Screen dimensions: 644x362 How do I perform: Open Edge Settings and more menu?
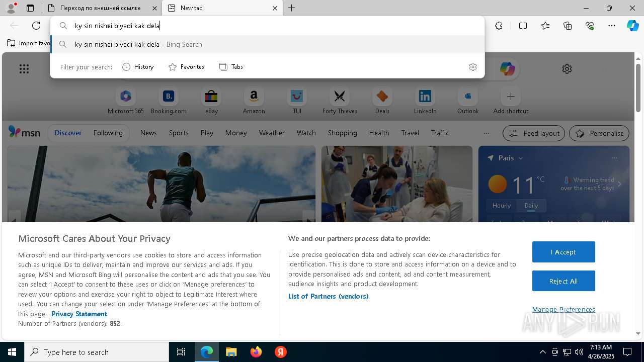click(x=612, y=26)
